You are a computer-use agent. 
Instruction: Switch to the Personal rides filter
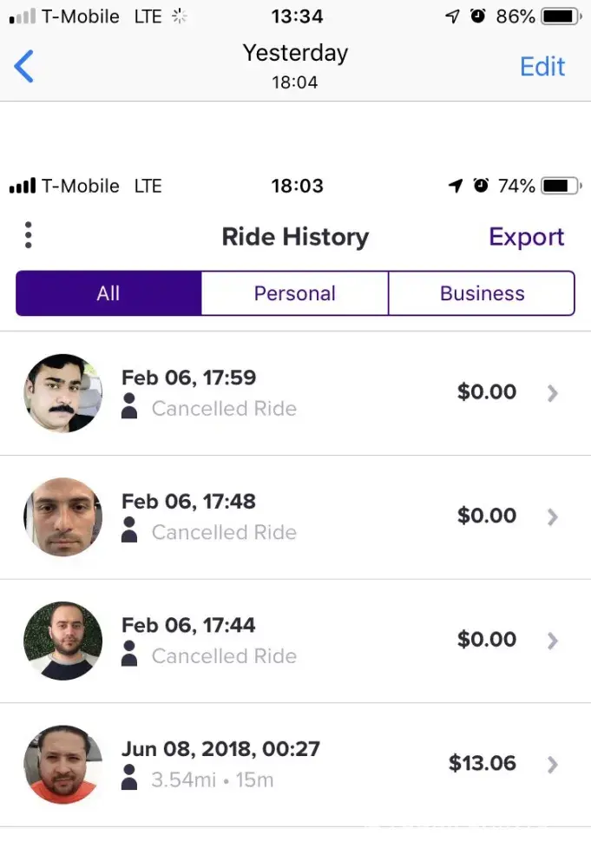[x=294, y=293]
